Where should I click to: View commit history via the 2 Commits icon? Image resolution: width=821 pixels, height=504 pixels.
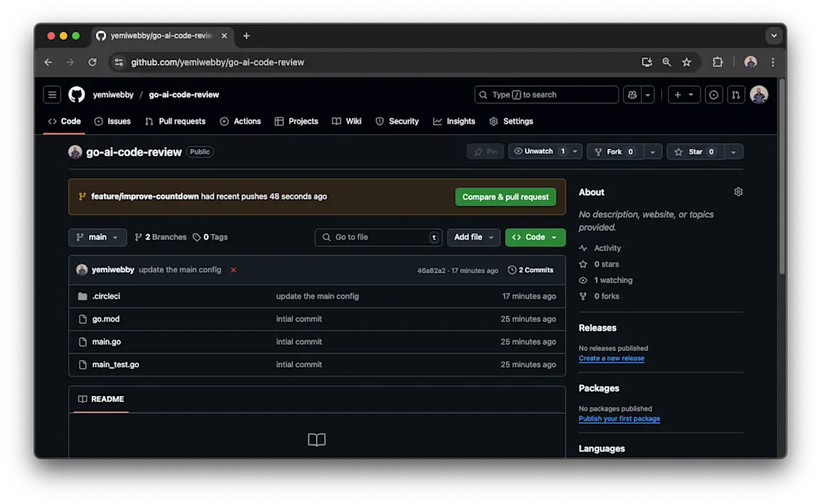coord(530,269)
